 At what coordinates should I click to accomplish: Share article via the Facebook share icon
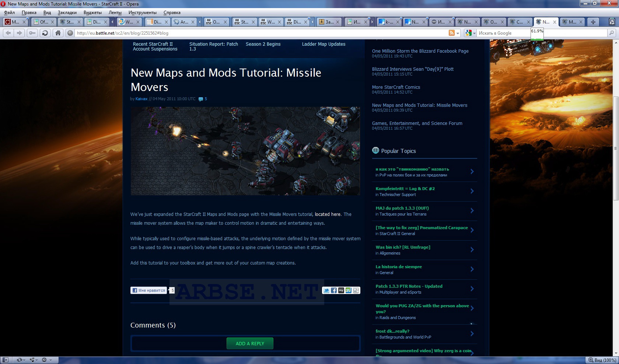(x=333, y=290)
